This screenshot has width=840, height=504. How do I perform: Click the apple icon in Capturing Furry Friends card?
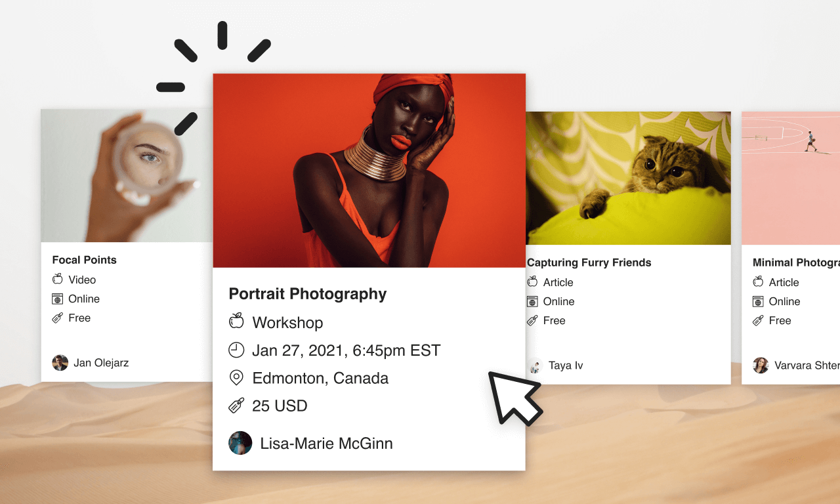click(532, 282)
